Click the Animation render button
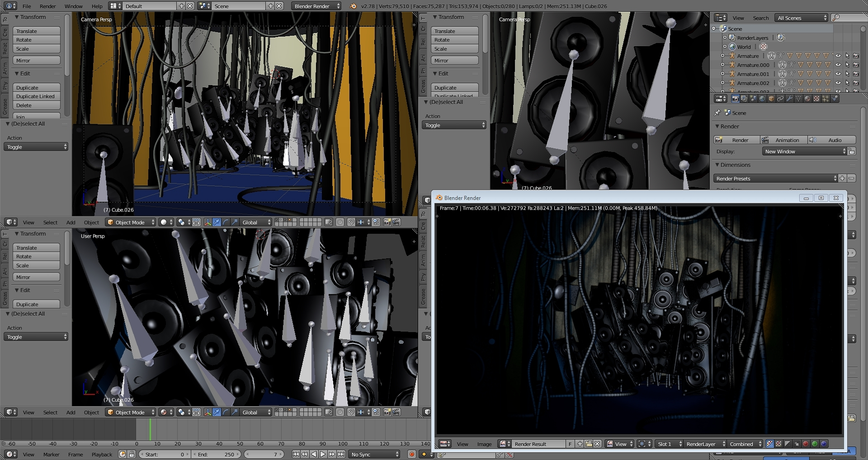 pos(783,140)
